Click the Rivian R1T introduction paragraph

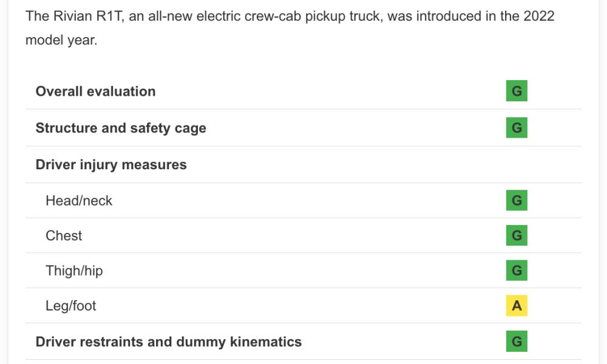290,28
